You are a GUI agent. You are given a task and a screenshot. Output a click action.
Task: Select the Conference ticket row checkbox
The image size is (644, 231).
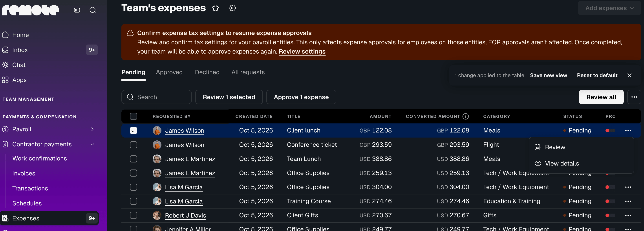pyautogui.click(x=134, y=145)
